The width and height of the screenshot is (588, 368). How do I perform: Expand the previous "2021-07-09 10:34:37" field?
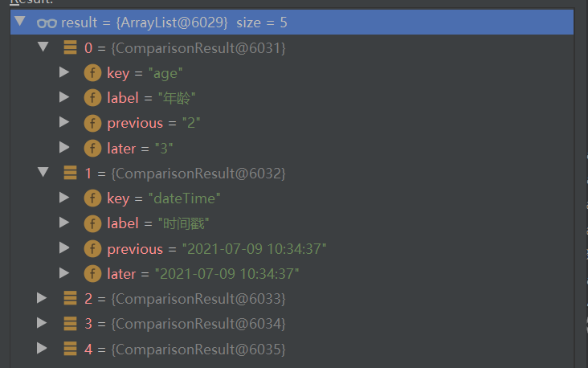[x=64, y=248]
